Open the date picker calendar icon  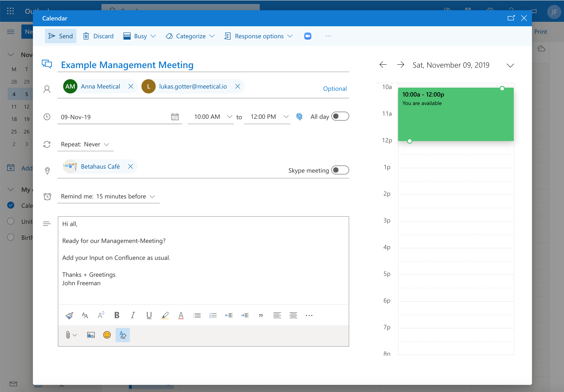click(x=175, y=117)
